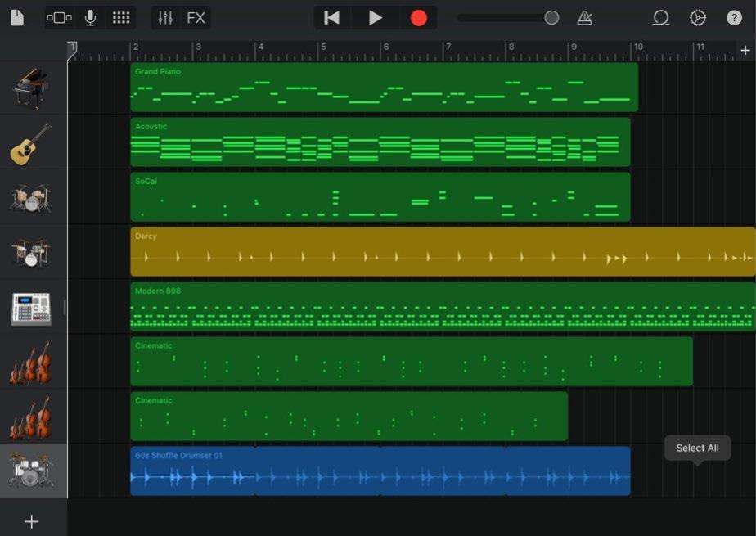Select the yellow Darcy region
756x536 pixels.
coord(443,251)
